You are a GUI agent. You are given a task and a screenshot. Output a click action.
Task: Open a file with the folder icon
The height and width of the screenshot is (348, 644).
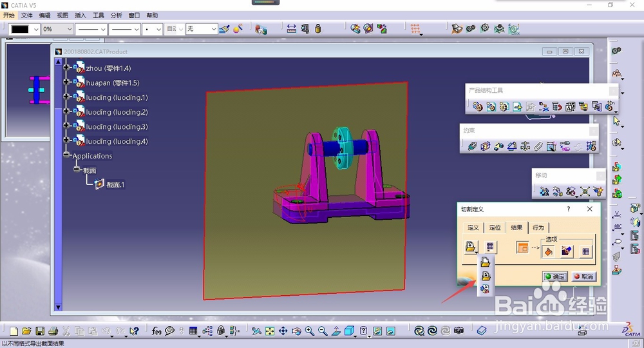point(26,331)
